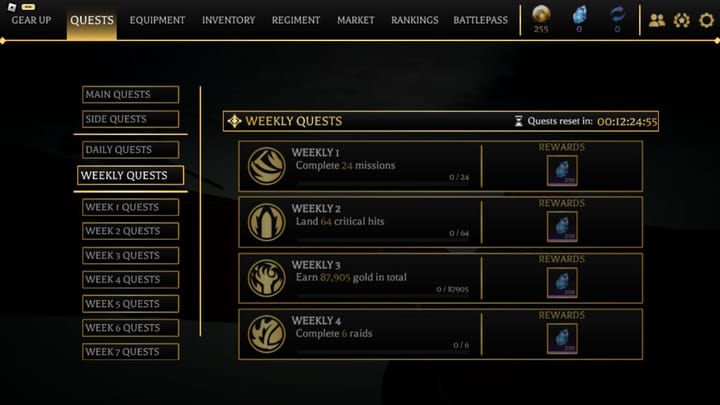Open the friends list icon
This screenshot has height=405, width=720.
tap(657, 20)
